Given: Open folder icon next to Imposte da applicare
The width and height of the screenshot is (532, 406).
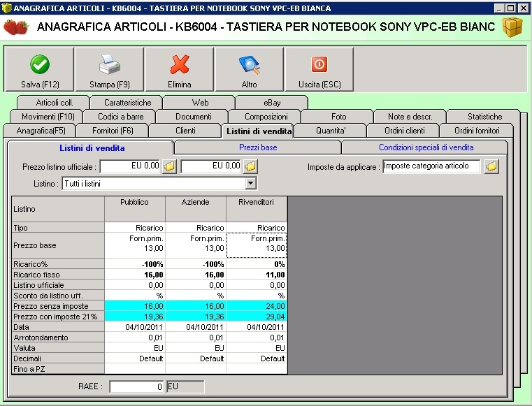Looking at the screenshot, I should [491, 166].
